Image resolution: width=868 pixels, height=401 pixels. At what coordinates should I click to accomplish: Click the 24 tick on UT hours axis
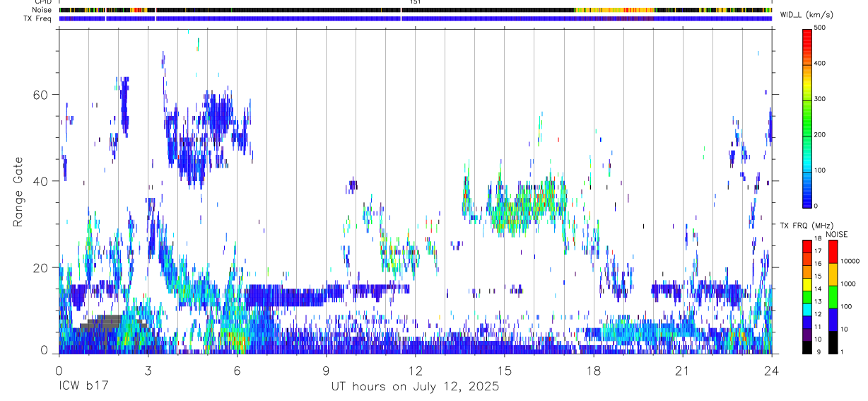(x=771, y=370)
